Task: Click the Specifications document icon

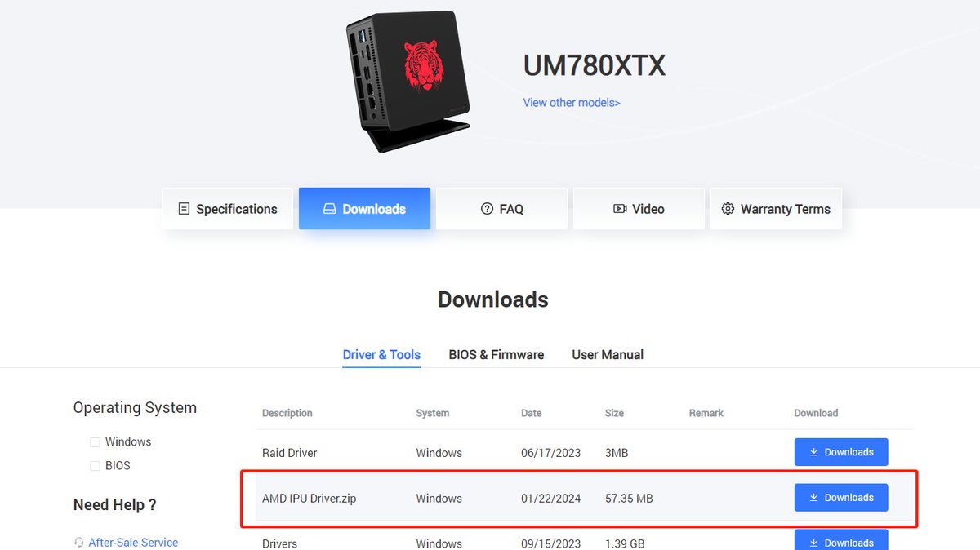Action: point(184,209)
